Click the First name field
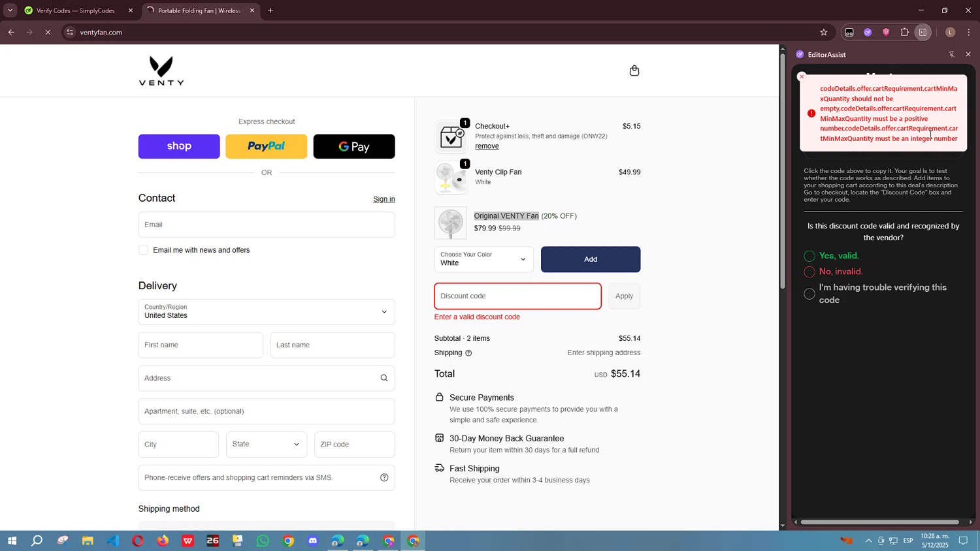Viewport: 980px width, 551px height. pyautogui.click(x=201, y=345)
